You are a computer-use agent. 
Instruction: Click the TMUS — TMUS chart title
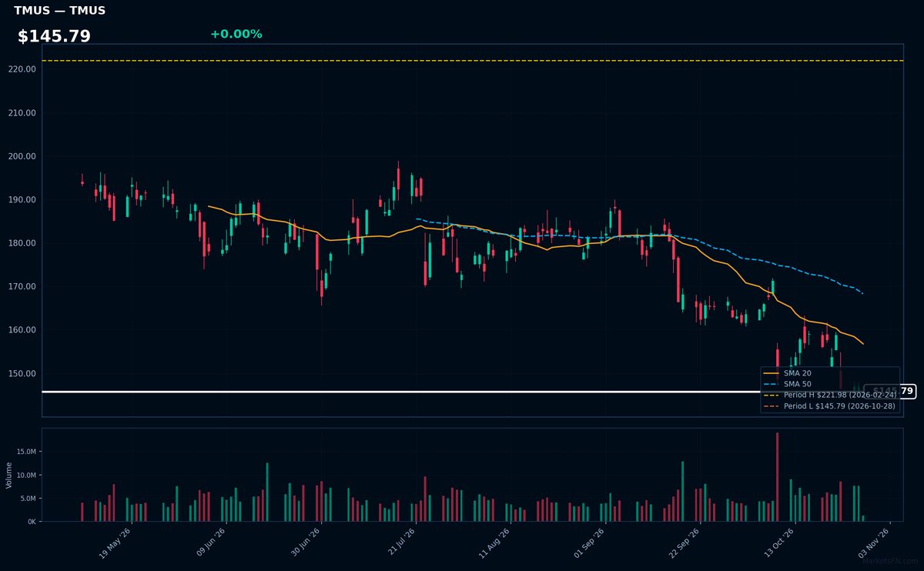59,11
